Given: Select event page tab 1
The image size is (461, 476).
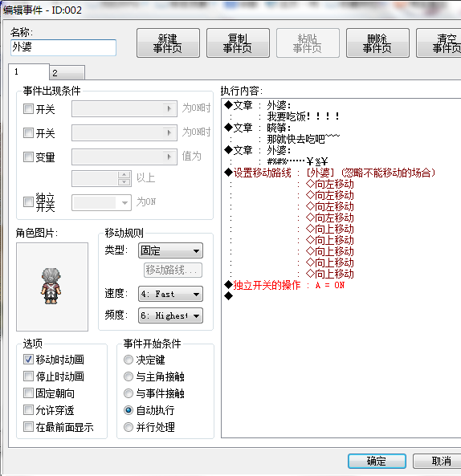Looking at the screenshot, I should tap(29, 72).
